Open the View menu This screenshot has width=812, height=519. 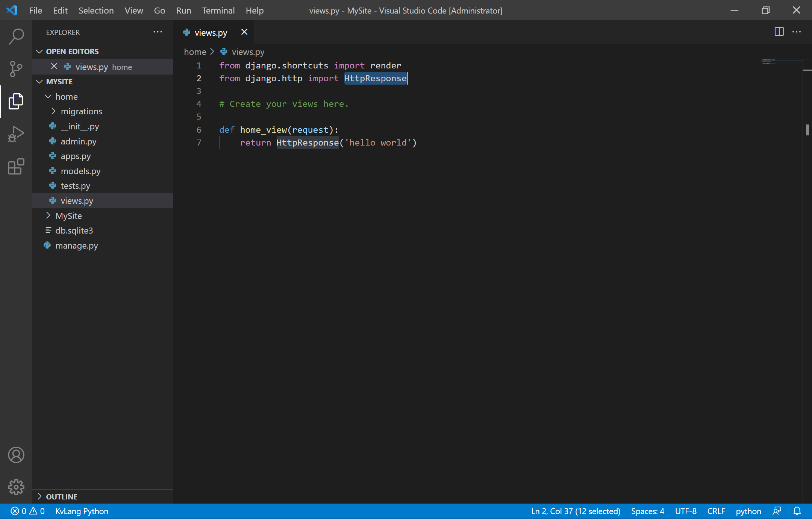[x=134, y=11]
